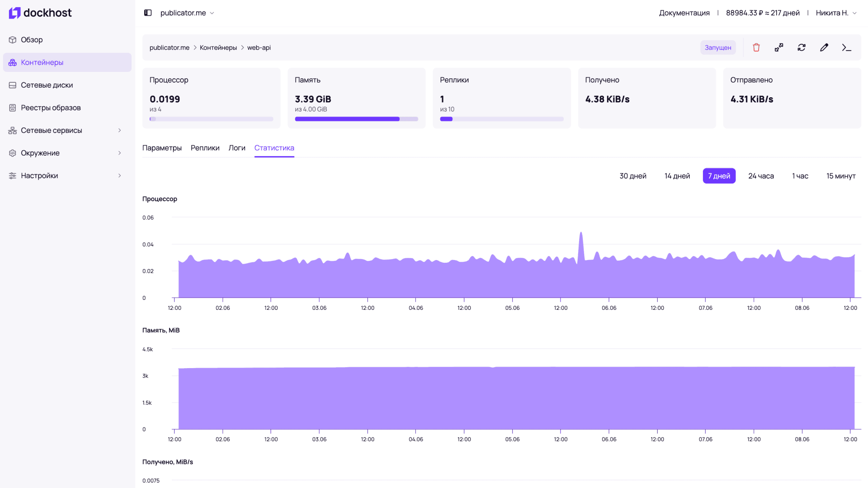Click the trash delete container icon
868x488 pixels.
[x=756, y=47]
